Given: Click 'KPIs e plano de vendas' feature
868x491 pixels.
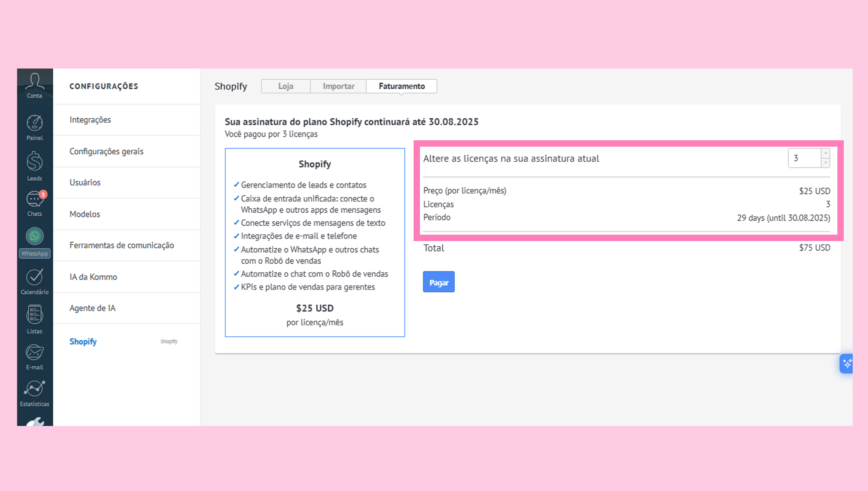Looking at the screenshot, I should pos(308,287).
